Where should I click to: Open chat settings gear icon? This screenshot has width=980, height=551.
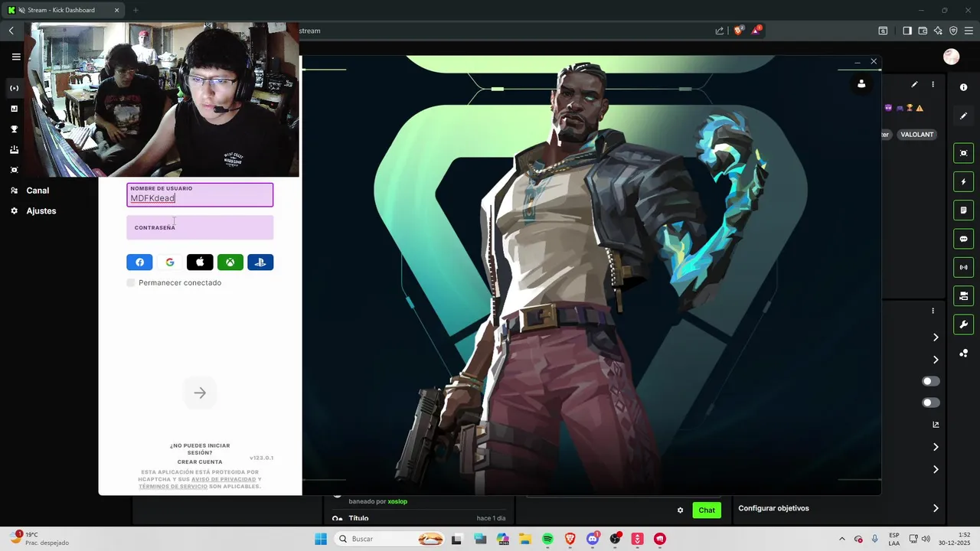click(x=680, y=510)
